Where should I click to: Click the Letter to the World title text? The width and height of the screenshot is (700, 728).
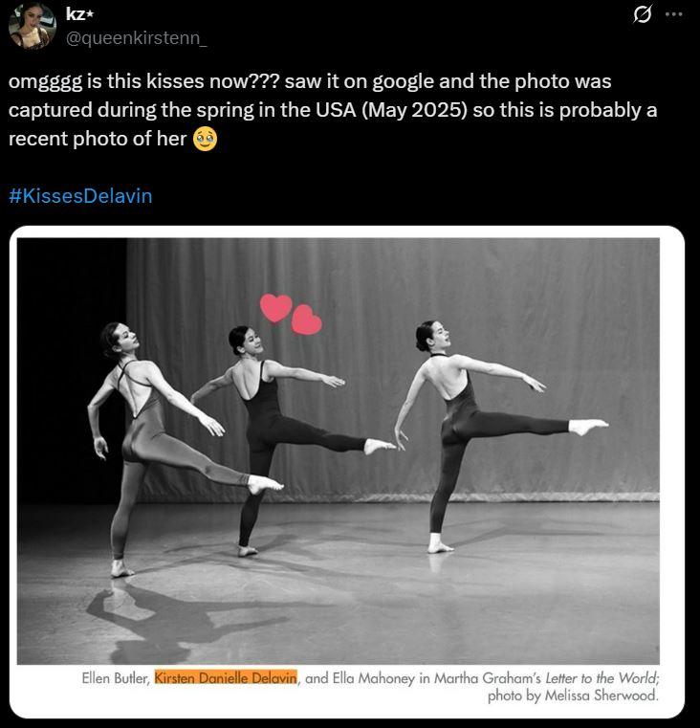pyautogui.click(x=602, y=678)
